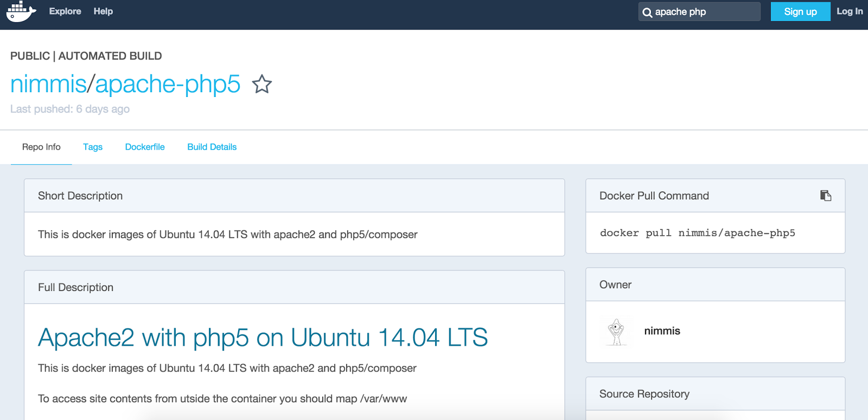The height and width of the screenshot is (420, 868).
Task: Click the search magnifier icon
Action: (x=647, y=12)
